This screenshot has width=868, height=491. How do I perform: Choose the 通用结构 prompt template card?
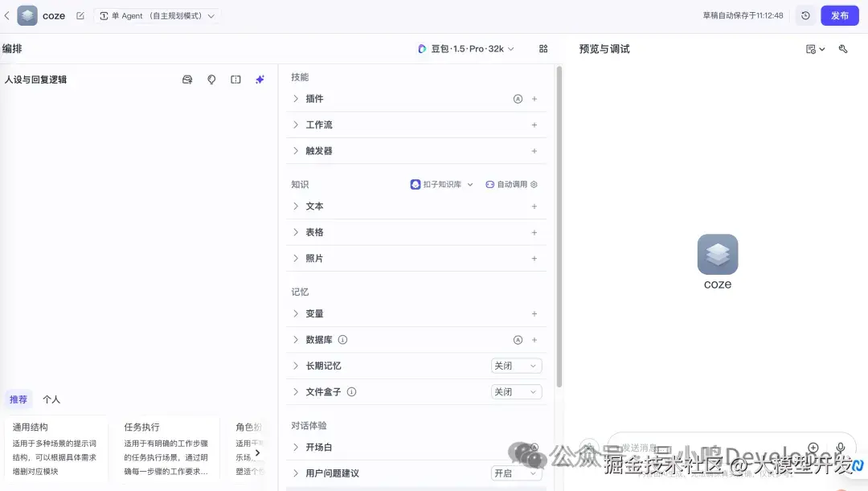(x=55, y=448)
